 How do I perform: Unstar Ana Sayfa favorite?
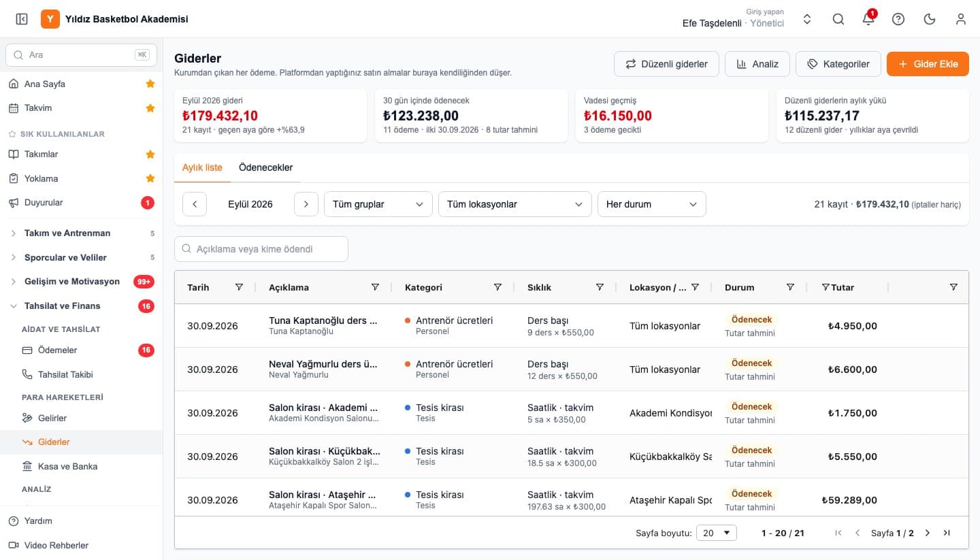pyautogui.click(x=150, y=84)
